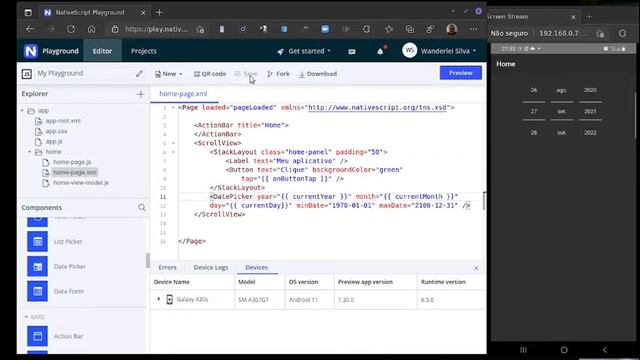Tap Android back button in Screen Stream
Screen dimensions: 640x360
[x=605, y=350]
